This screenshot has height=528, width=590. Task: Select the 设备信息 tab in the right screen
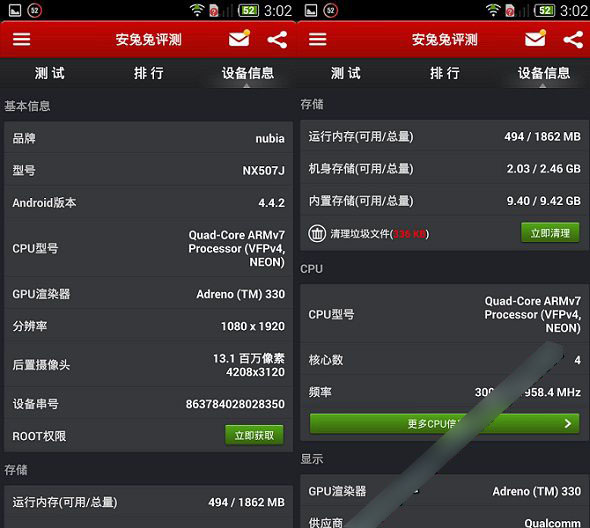[x=544, y=73]
